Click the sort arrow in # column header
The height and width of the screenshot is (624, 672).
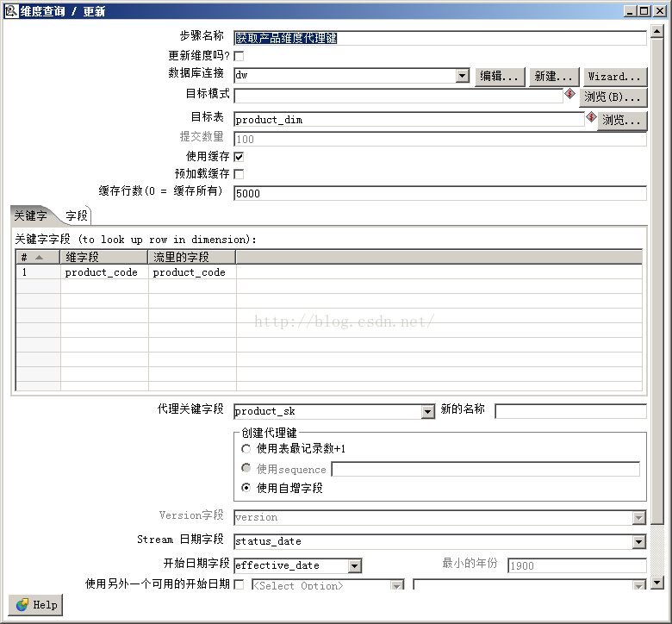coord(39,258)
